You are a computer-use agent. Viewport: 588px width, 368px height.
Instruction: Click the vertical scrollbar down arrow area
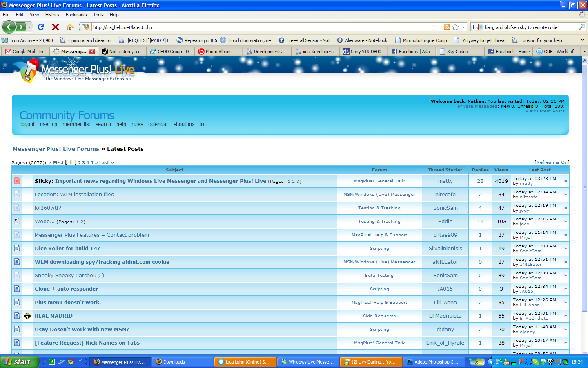click(584, 351)
